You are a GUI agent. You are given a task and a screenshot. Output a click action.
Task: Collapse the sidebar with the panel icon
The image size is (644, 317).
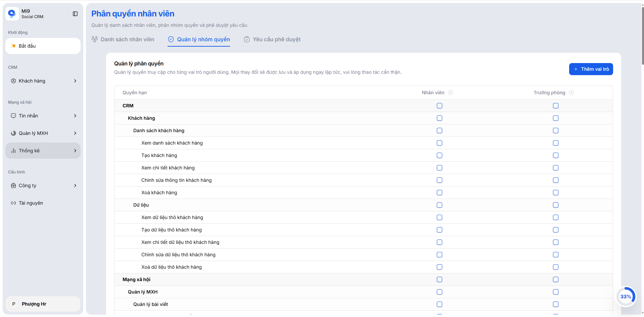coord(75,14)
